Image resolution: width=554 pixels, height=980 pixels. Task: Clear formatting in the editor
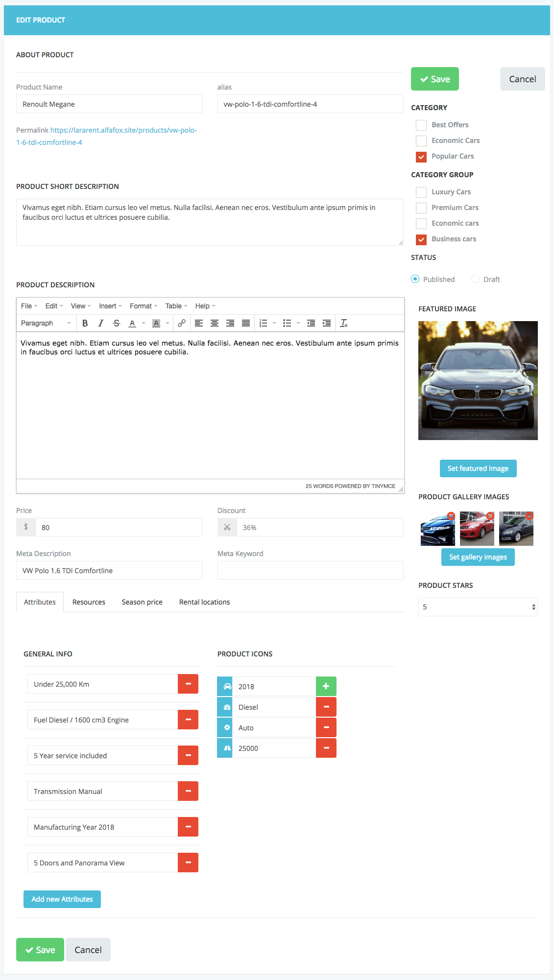coord(344,323)
